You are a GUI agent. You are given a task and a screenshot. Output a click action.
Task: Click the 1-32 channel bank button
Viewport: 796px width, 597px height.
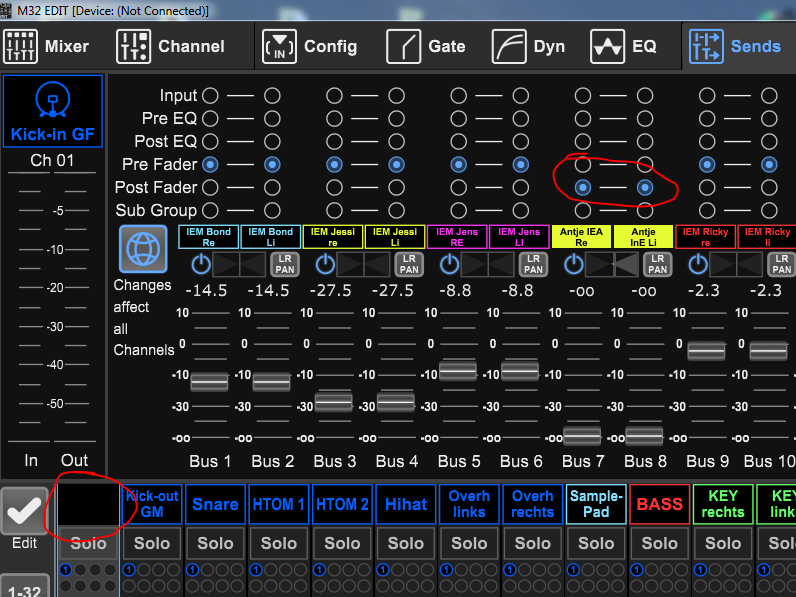coord(24,587)
